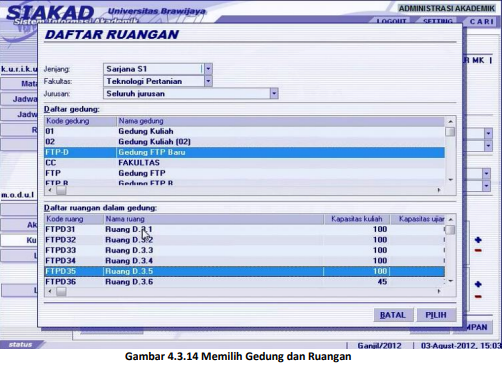Select room FTPD35 Ruang D.3.5
Image resolution: width=502 pixels, height=365 pixels.
tap(244, 271)
